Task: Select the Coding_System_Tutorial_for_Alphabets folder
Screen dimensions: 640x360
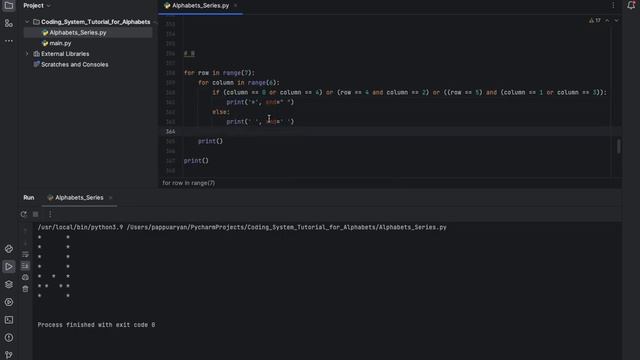Action: tap(96, 22)
